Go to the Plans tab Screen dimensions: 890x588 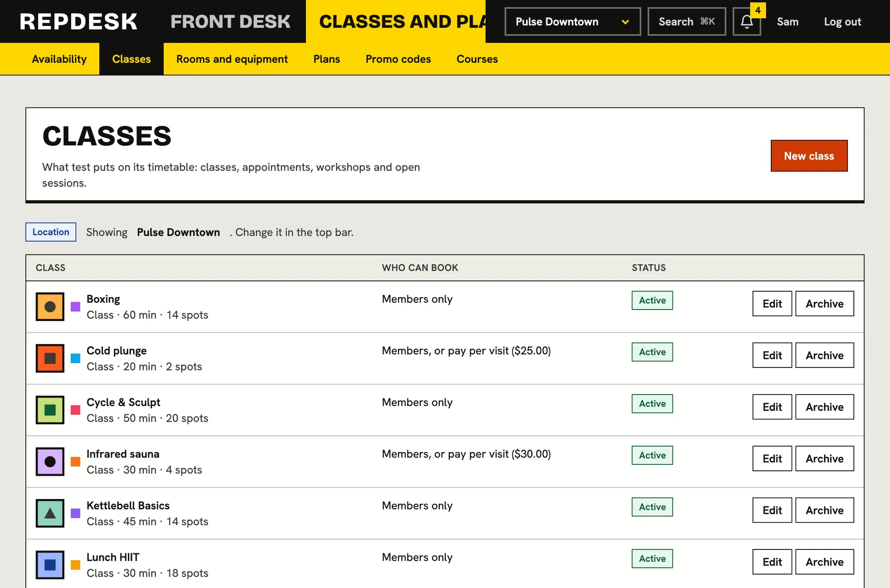pyautogui.click(x=327, y=59)
